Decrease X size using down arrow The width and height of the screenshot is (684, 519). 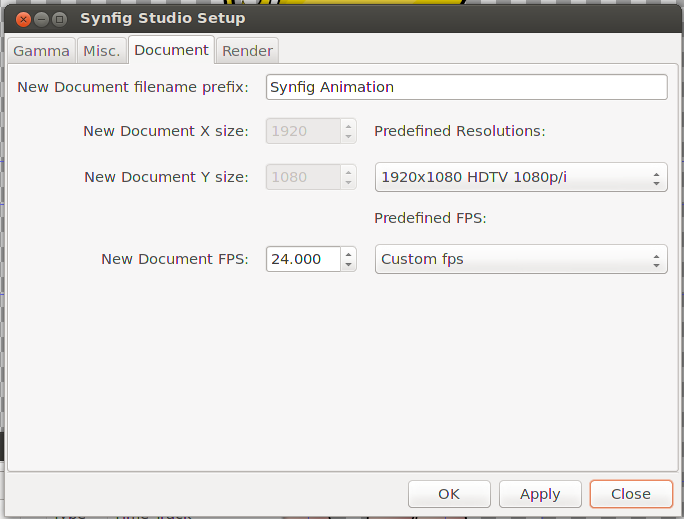pyautogui.click(x=348, y=137)
